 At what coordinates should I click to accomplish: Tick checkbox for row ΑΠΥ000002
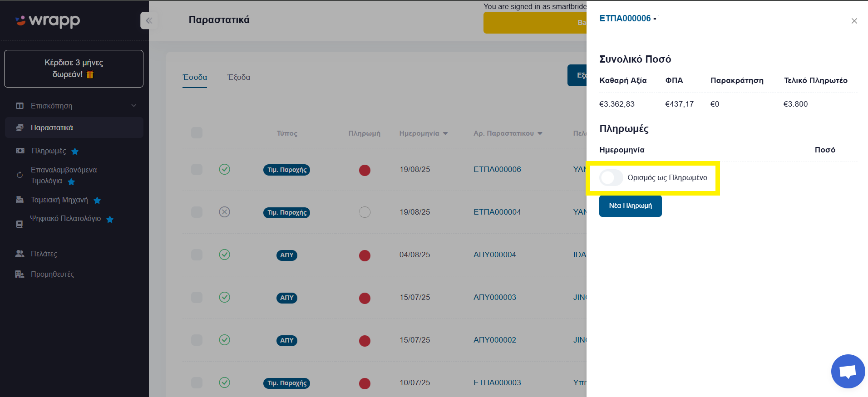pyautogui.click(x=197, y=340)
